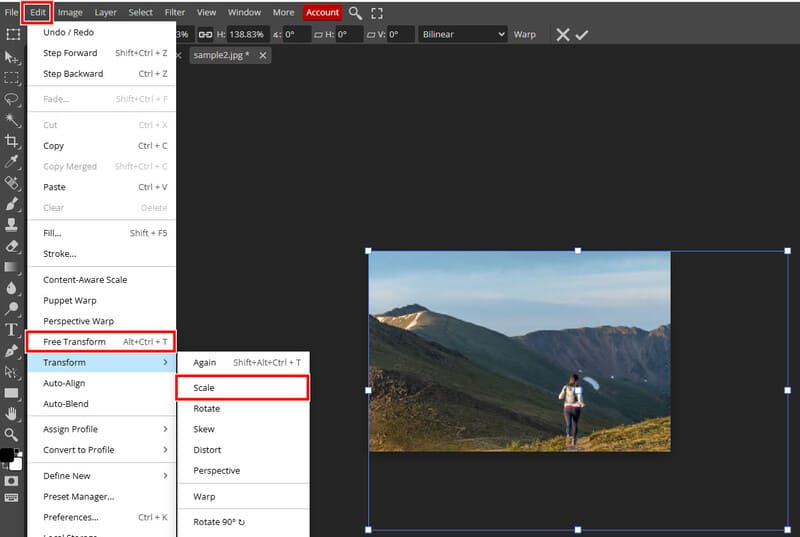Open the Select menu
Viewport: 800px width, 537px height.
140,12
